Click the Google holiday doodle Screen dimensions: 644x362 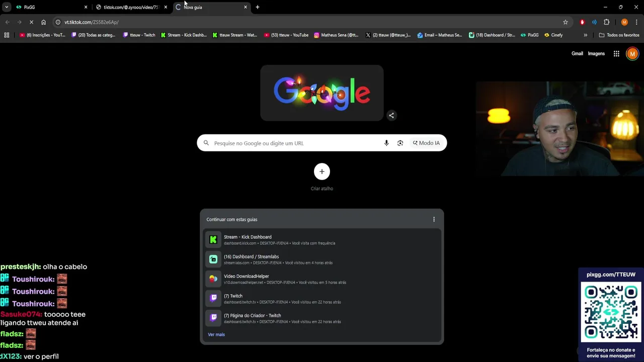[x=322, y=93]
